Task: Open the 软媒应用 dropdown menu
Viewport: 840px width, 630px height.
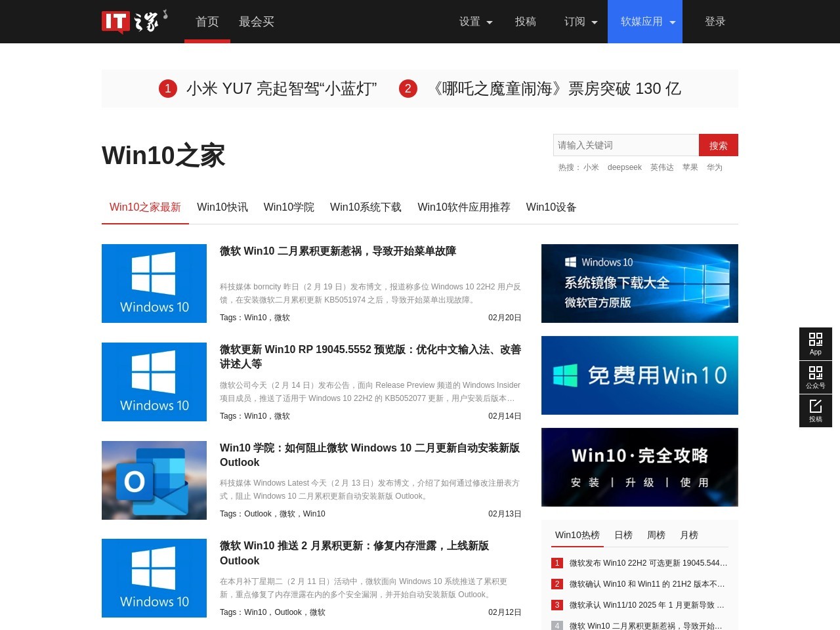Action: coord(645,22)
